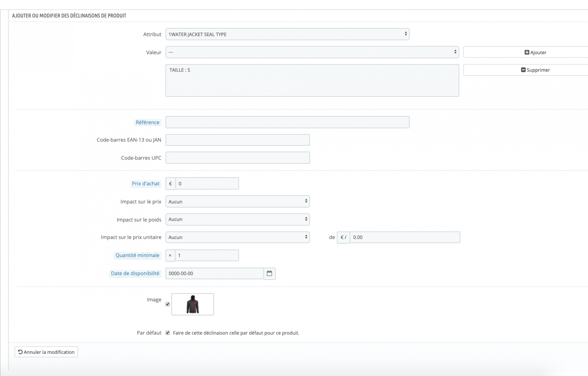588x376 pixels.
Task: Open the Impact sur le poids dropdown
Action: (x=238, y=219)
